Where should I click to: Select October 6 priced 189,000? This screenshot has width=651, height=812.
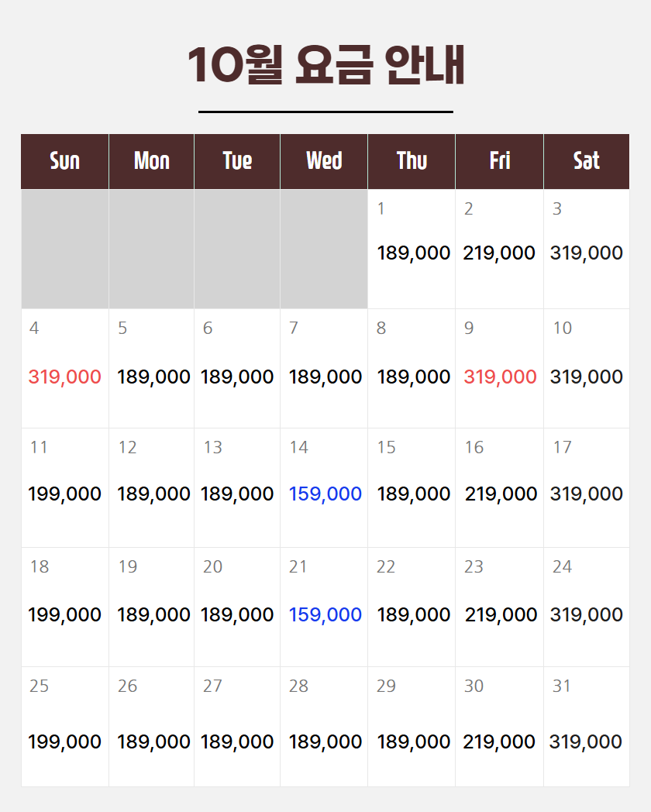236,368
